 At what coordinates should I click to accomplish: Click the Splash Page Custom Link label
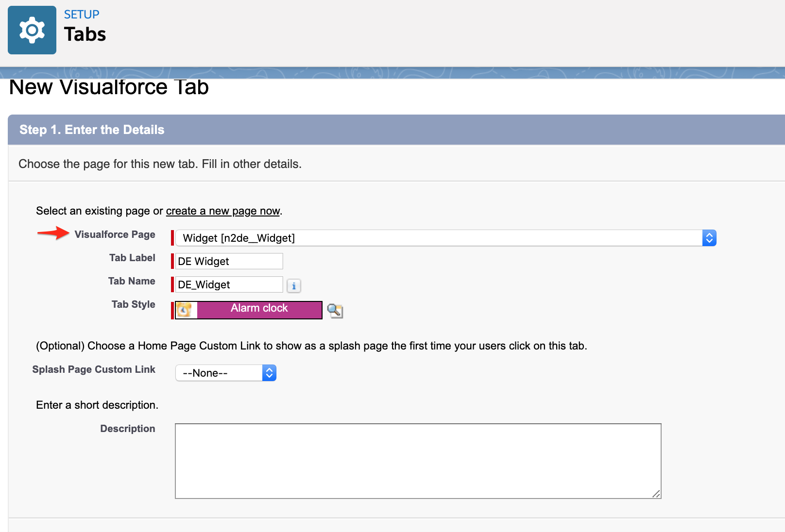pyautogui.click(x=94, y=369)
